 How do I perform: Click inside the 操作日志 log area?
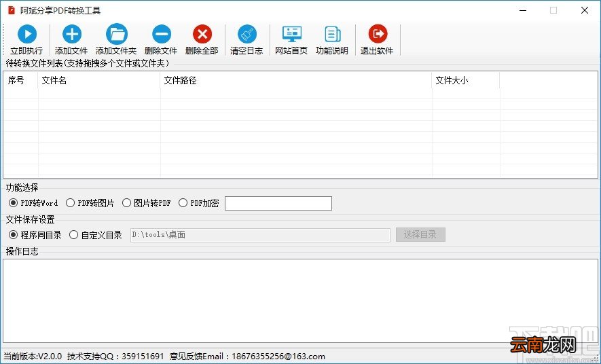click(x=300, y=301)
